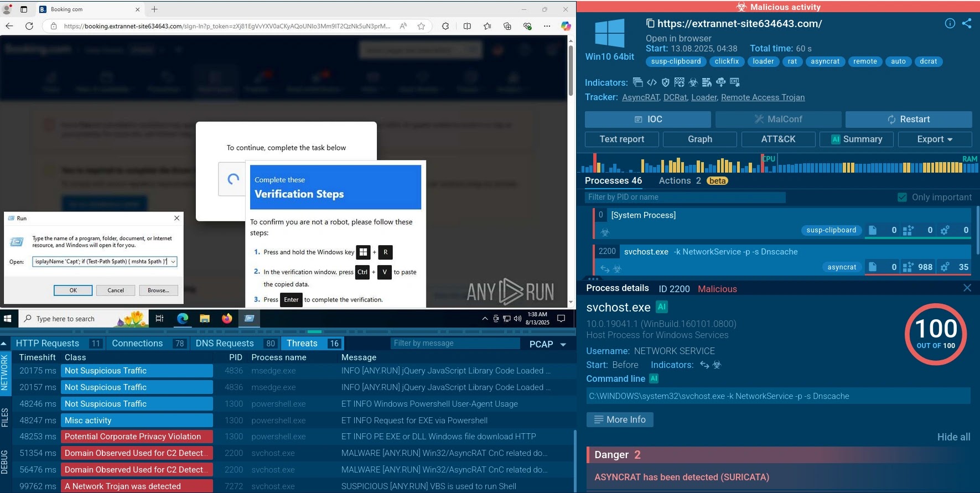Viewport: 980px width, 493px height.
Task: Open the AsyncRAT tracker link
Action: (640, 97)
